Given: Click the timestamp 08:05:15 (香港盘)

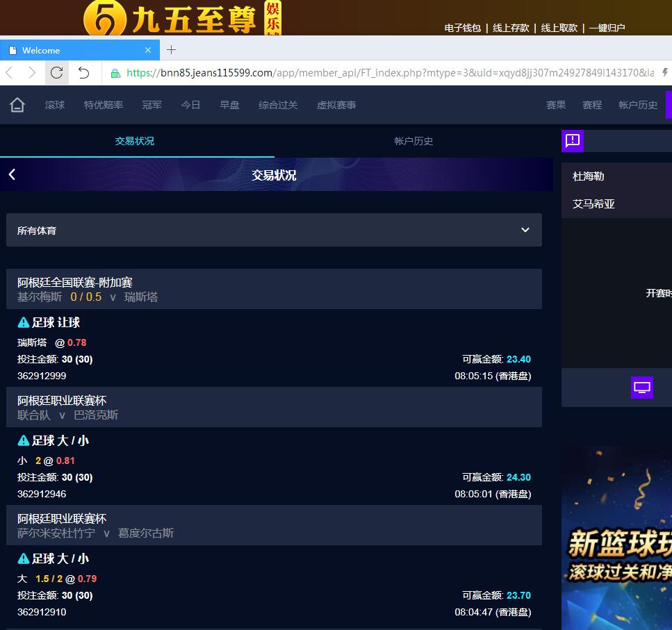Looking at the screenshot, I should (x=493, y=376).
